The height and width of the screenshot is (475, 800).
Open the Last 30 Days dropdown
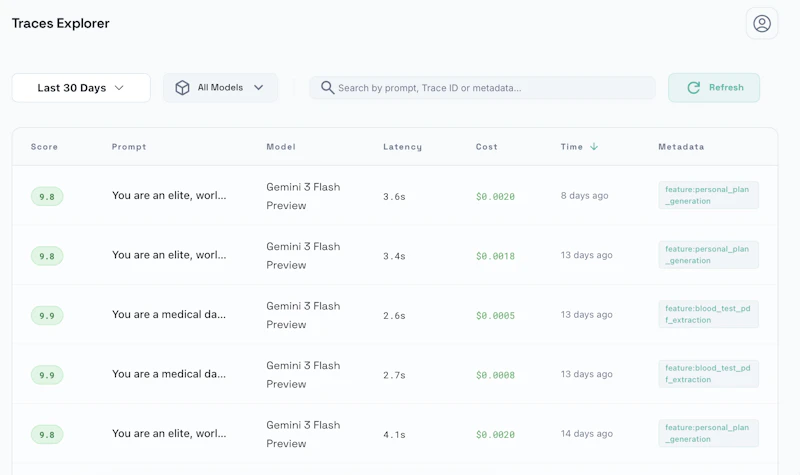click(81, 88)
